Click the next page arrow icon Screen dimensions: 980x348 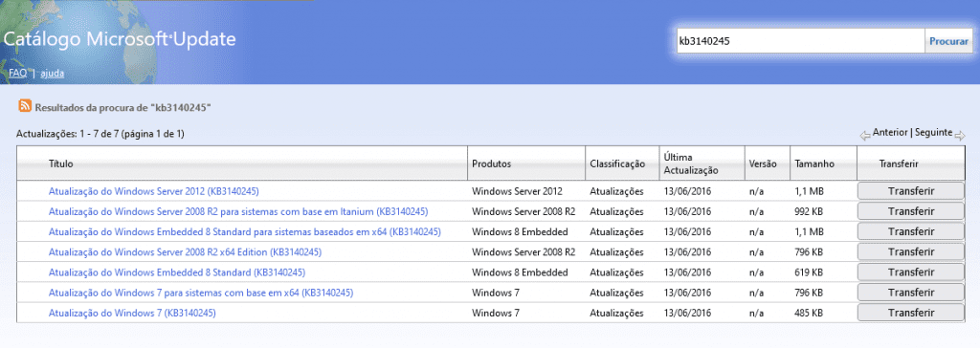960,136
